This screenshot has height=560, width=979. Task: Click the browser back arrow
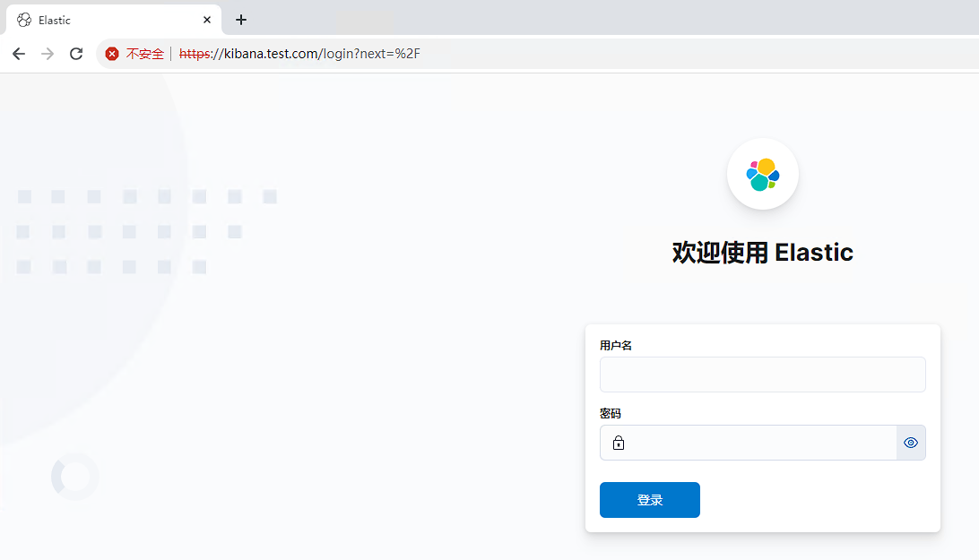pos(19,54)
